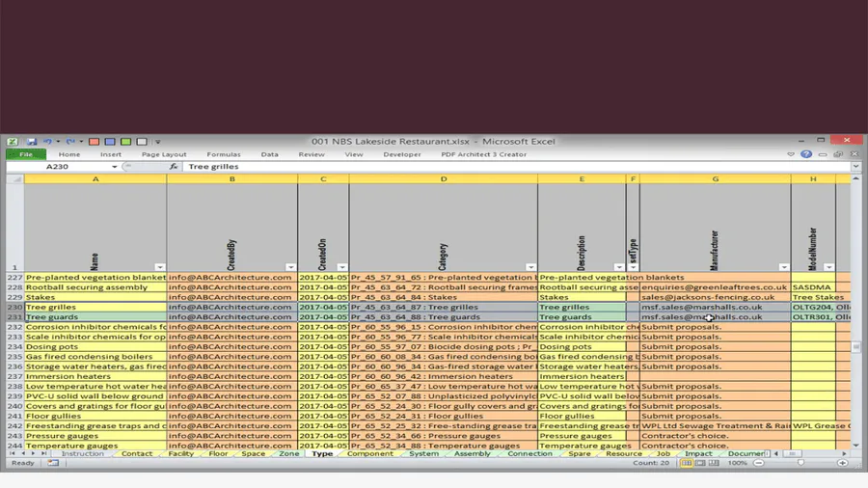This screenshot has width=868, height=488.
Task: Open the Manufacturer column filter dropdown
Action: (x=784, y=267)
